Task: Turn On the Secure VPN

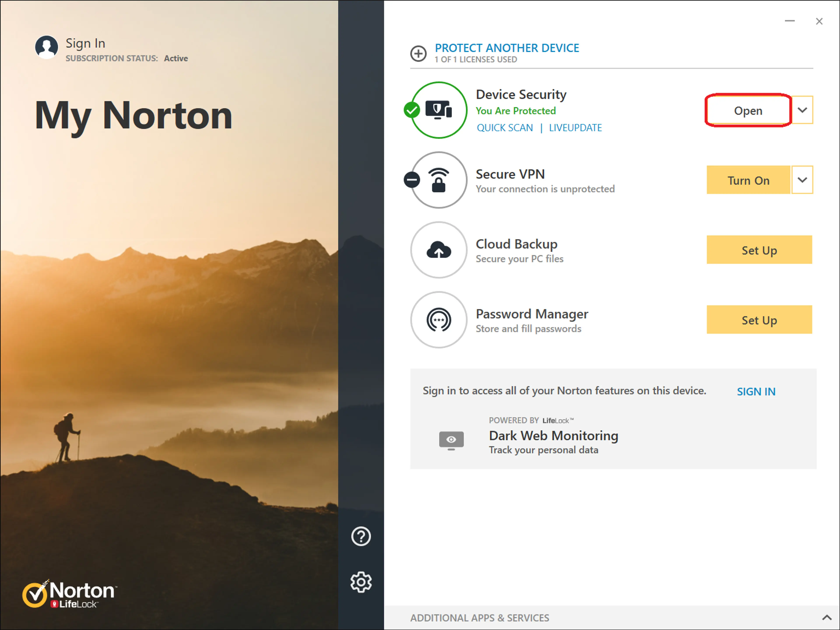Action: click(748, 180)
